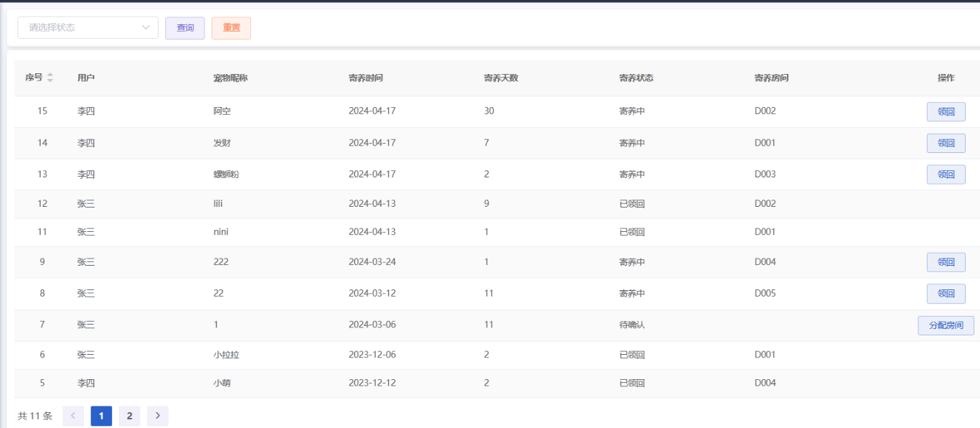Click 领回 for pet 222
The height and width of the screenshot is (428, 980).
point(946,263)
